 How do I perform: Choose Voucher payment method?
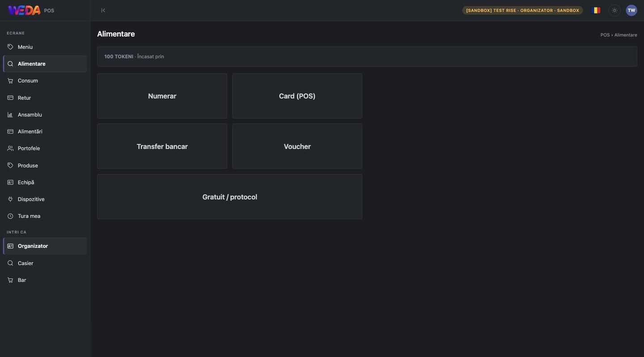click(x=297, y=147)
